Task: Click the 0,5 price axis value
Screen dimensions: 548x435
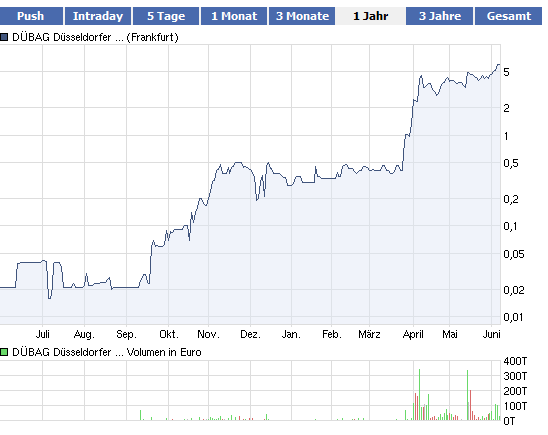Action: point(511,163)
